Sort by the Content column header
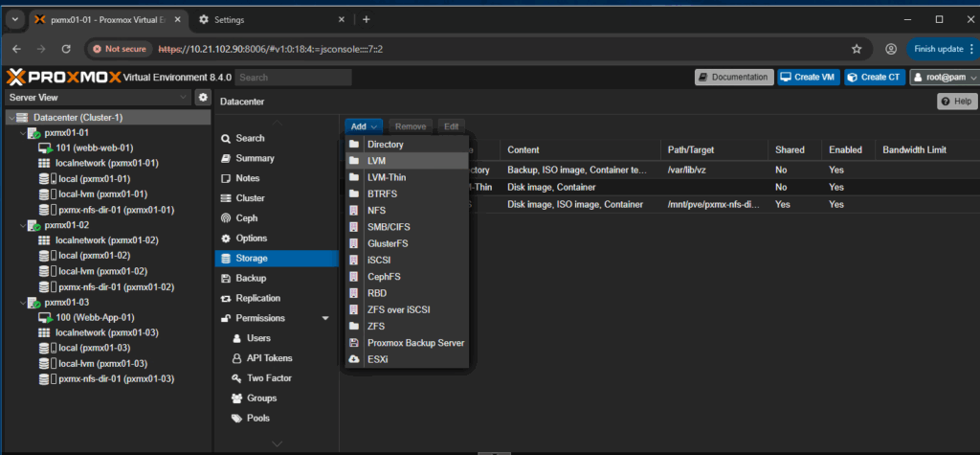This screenshot has width=980, height=455. pyautogui.click(x=579, y=150)
